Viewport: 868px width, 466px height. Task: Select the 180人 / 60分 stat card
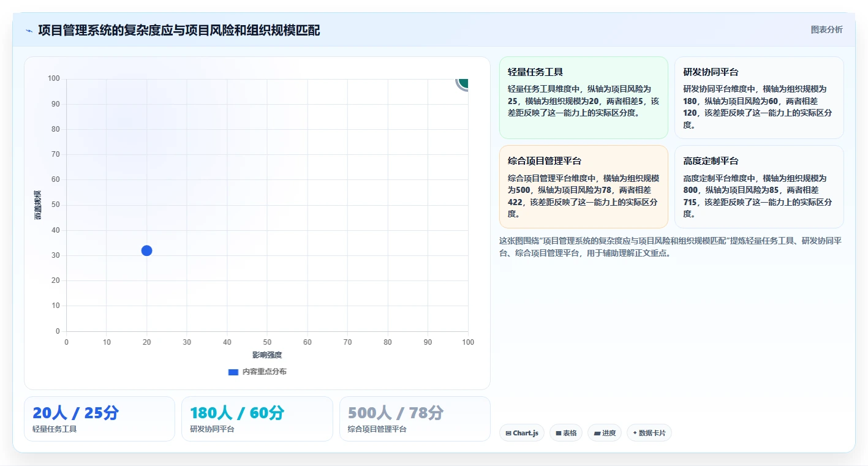click(x=257, y=419)
